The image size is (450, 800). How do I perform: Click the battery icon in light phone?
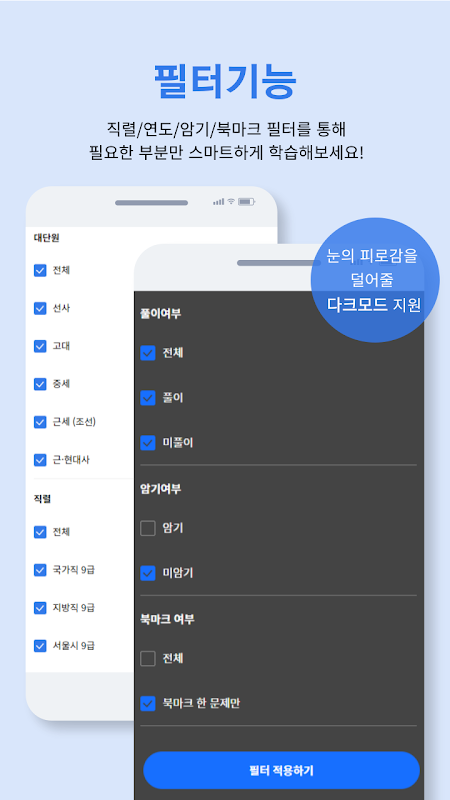(x=246, y=202)
